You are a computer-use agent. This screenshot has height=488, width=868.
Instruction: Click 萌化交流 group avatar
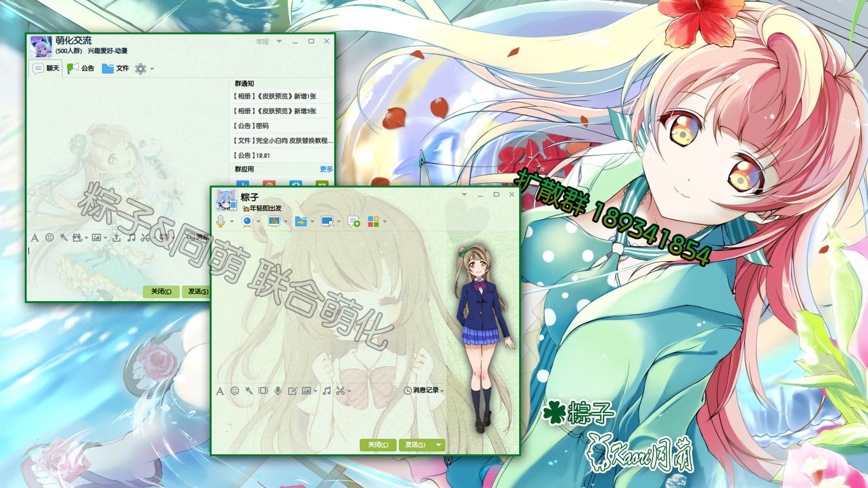pyautogui.click(x=41, y=46)
